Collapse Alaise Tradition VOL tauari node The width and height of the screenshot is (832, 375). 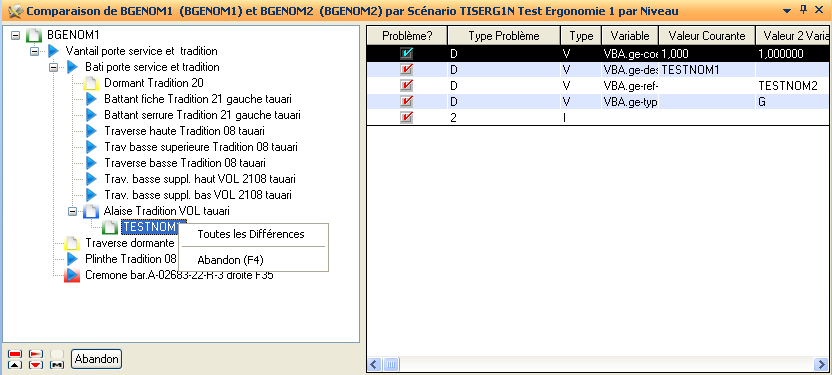(73, 211)
